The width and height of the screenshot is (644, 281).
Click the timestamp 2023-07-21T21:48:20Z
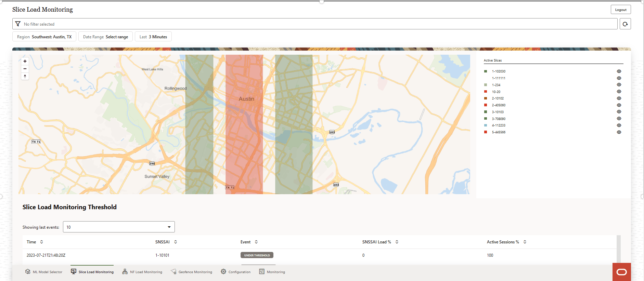pos(46,255)
